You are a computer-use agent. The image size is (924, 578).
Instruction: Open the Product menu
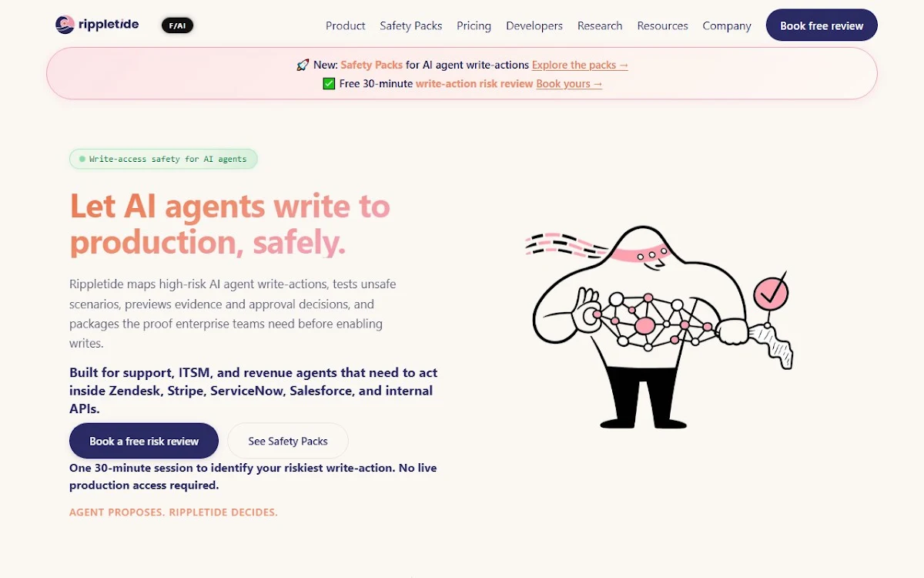coord(345,25)
